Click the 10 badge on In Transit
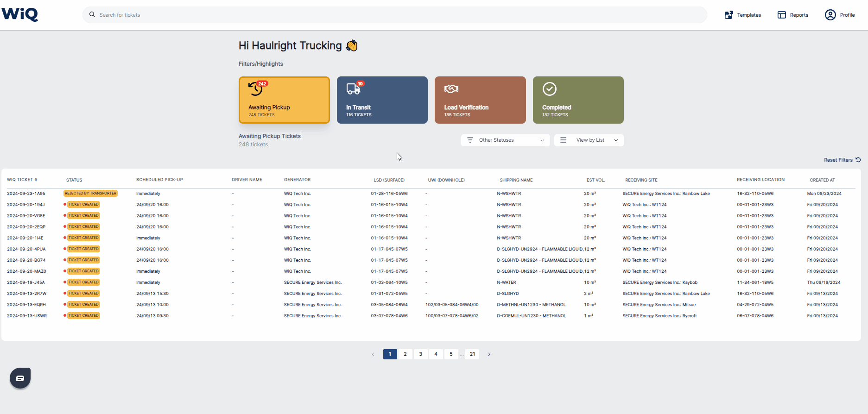The height and width of the screenshot is (414, 868). point(360,84)
